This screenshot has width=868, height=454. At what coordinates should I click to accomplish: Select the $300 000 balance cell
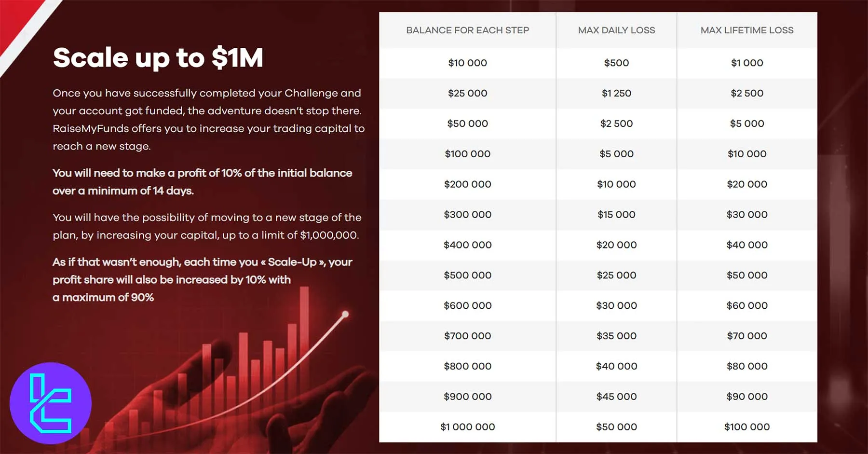pyautogui.click(x=467, y=214)
